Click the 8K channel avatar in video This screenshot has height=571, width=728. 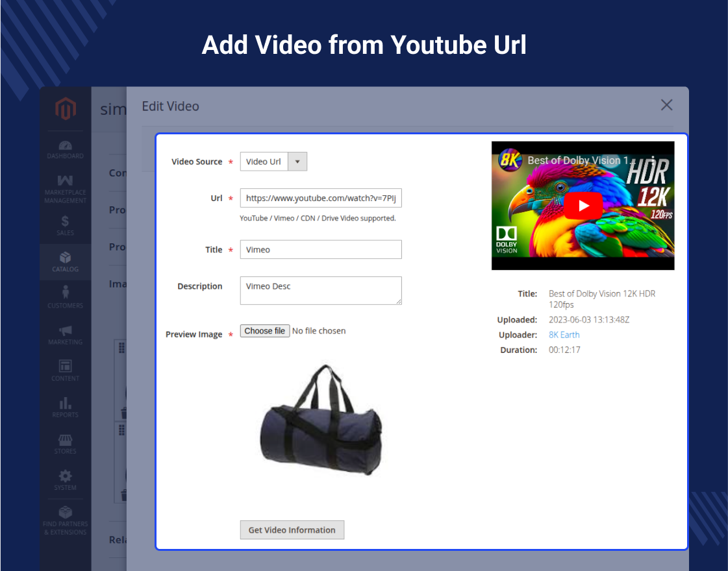click(x=510, y=160)
